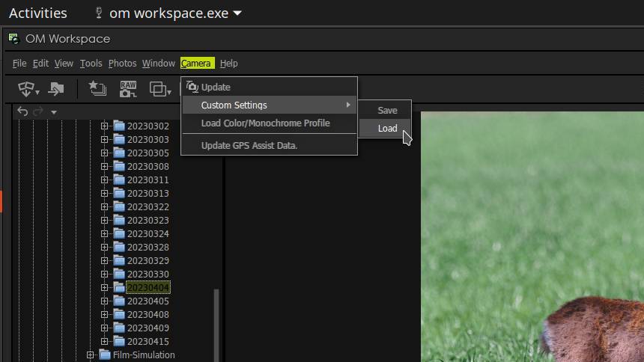
Task: Open the RAW processing tool icon
Action: point(128,89)
